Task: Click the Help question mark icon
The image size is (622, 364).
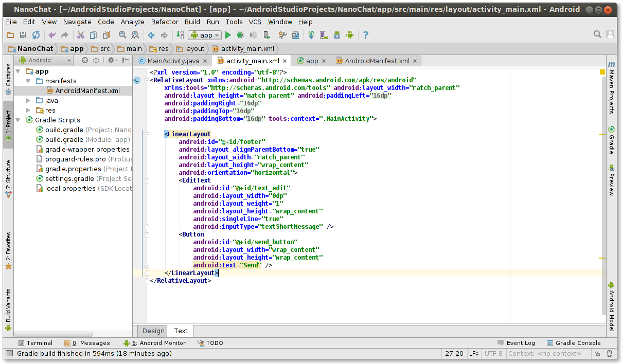Action: point(366,35)
